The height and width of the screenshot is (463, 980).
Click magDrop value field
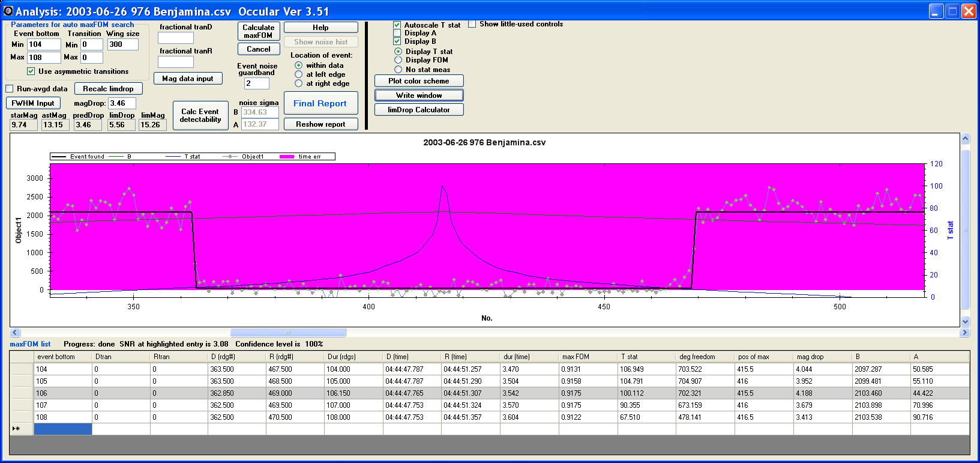[x=122, y=103]
